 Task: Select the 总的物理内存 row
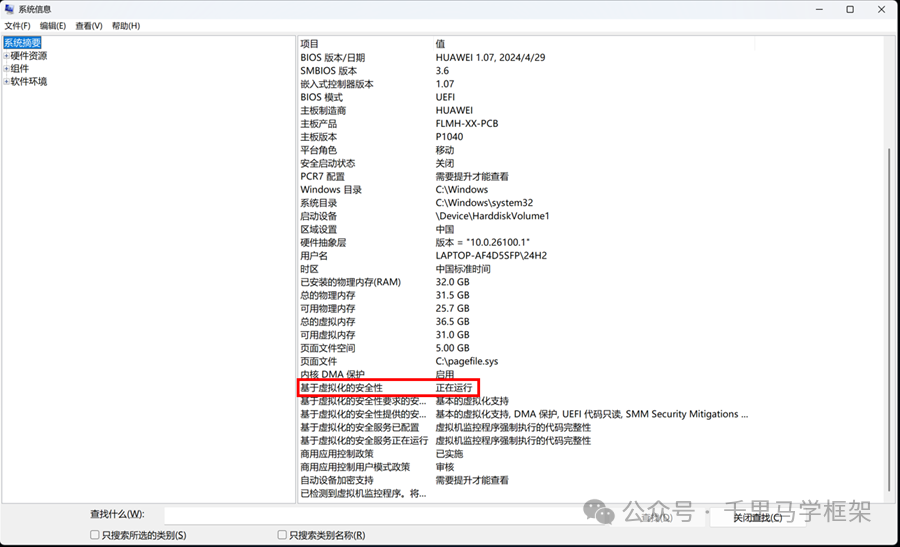click(x=526, y=295)
